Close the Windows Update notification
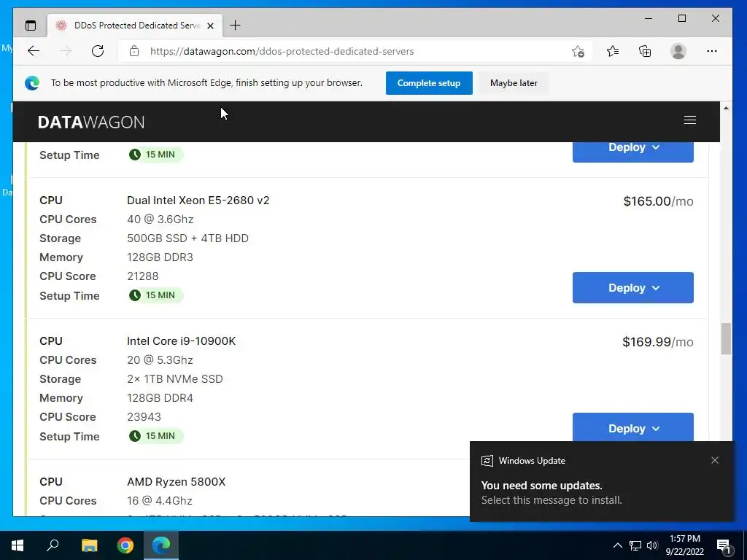Image resolution: width=747 pixels, height=560 pixels. pos(715,460)
